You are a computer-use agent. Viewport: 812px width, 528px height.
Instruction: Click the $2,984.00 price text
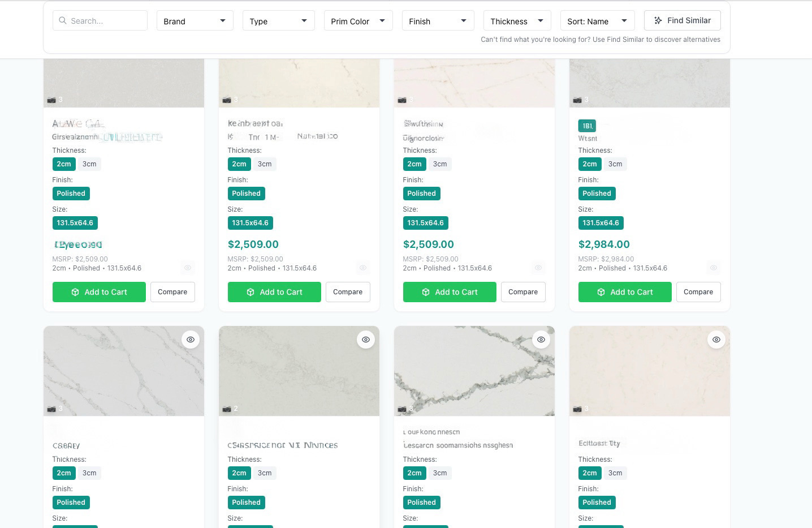[x=604, y=244]
